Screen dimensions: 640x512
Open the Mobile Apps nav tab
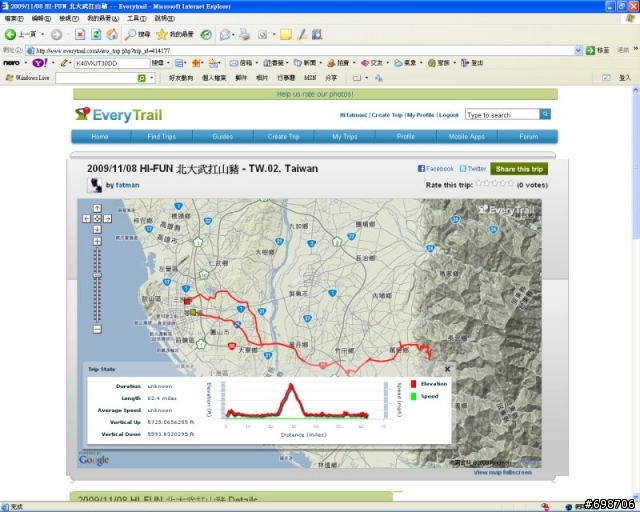click(467, 137)
